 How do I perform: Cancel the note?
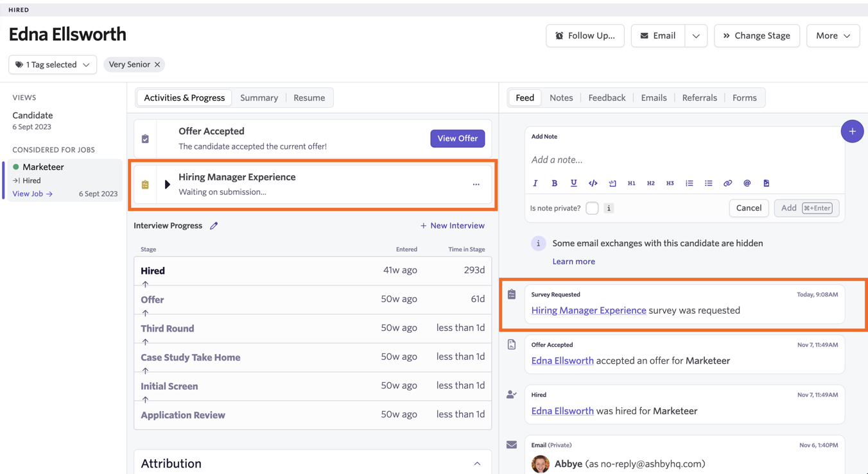749,208
